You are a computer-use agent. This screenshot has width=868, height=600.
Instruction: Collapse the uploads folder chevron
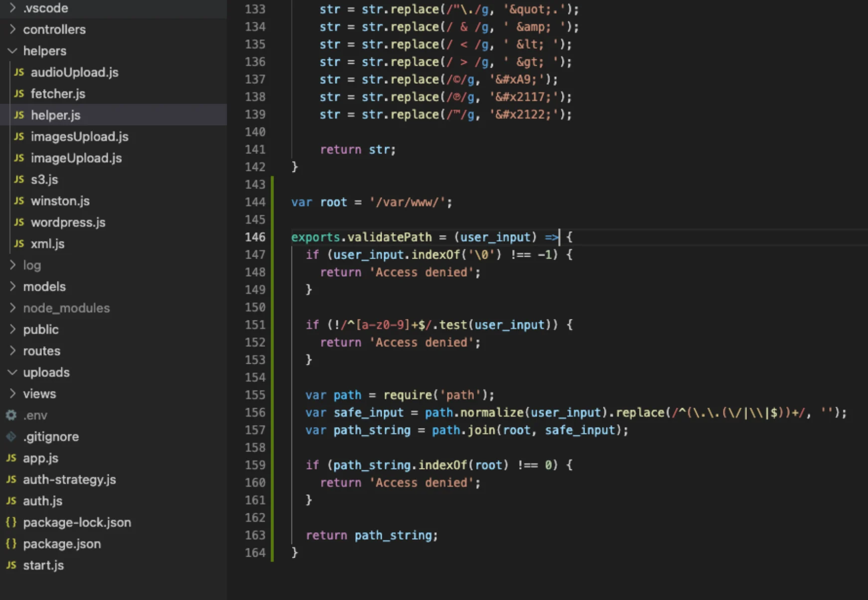click(12, 372)
